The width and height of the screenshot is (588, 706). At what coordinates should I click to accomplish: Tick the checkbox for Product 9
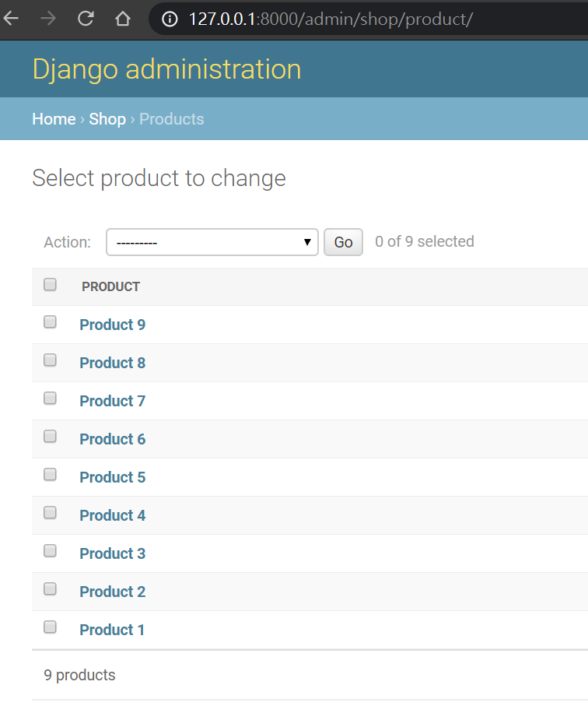[x=51, y=322]
